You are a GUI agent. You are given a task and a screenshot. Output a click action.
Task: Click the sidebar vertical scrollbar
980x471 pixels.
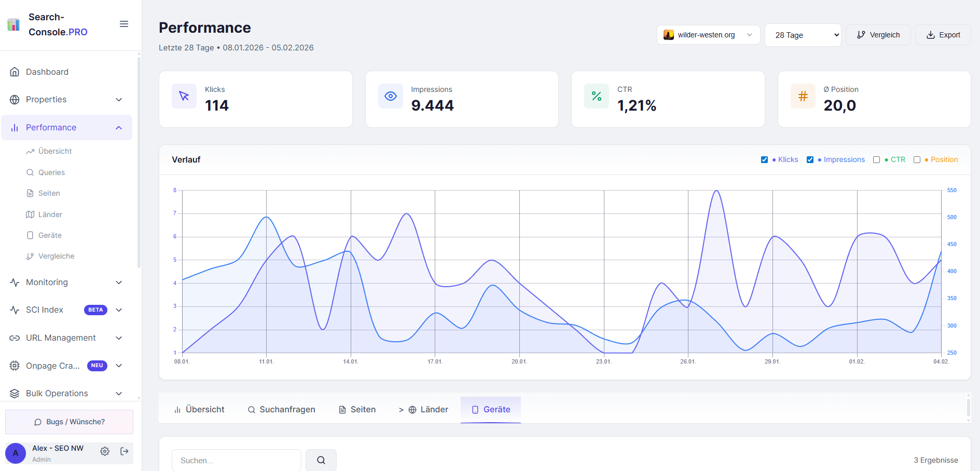139,161
